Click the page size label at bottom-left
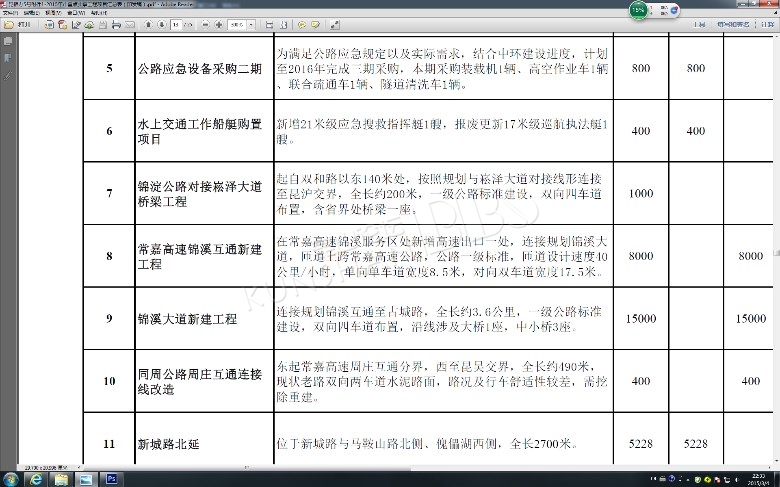The image size is (780, 487). [x=46, y=468]
